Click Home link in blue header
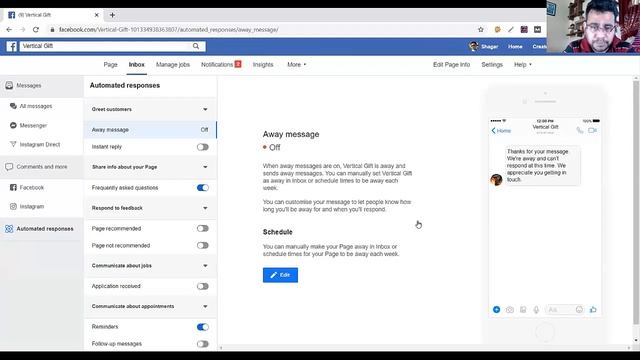This screenshot has width=640, height=360. tap(515, 47)
